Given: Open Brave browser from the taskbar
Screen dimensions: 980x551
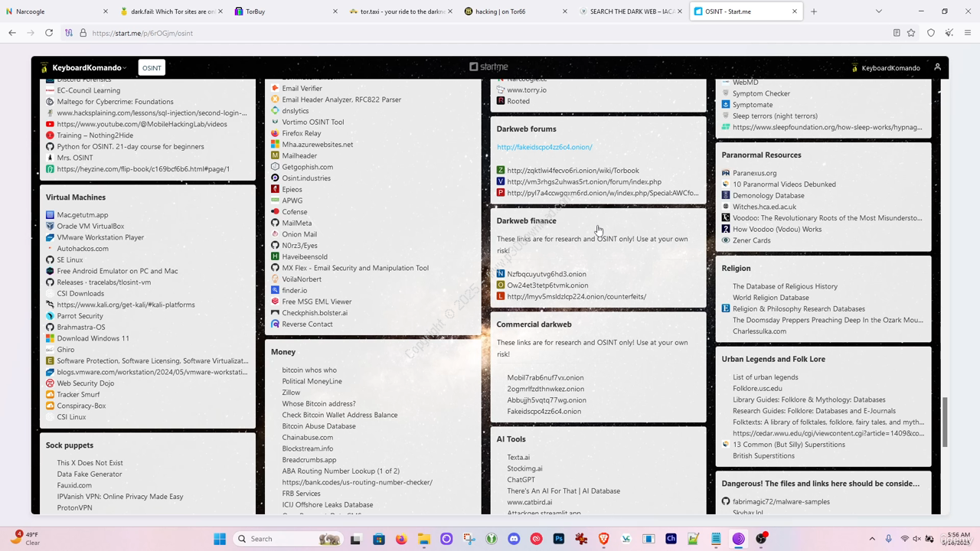Looking at the screenshot, I should [x=604, y=539].
